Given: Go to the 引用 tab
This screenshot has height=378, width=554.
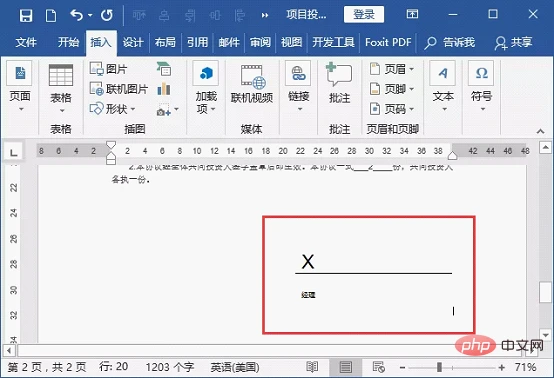Looking at the screenshot, I should tap(197, 42).
